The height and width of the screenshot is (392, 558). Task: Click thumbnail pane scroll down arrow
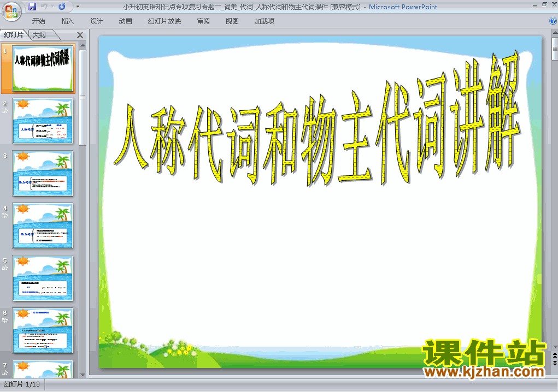tap(83, 375)
